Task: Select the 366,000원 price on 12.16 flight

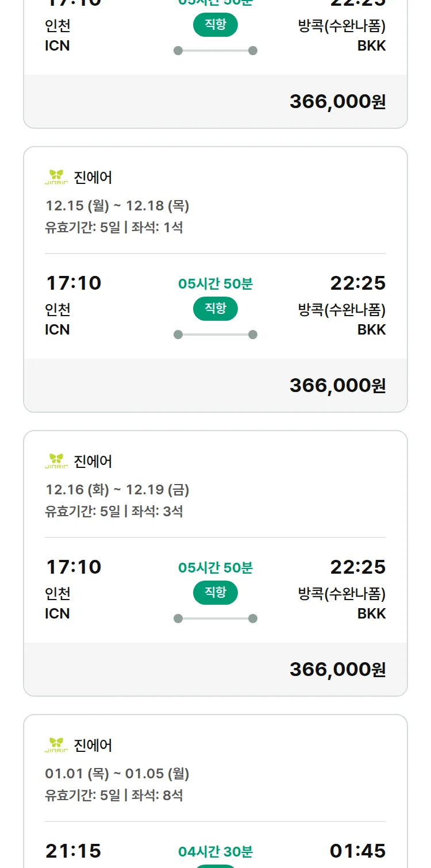Action: pos(337,669)
